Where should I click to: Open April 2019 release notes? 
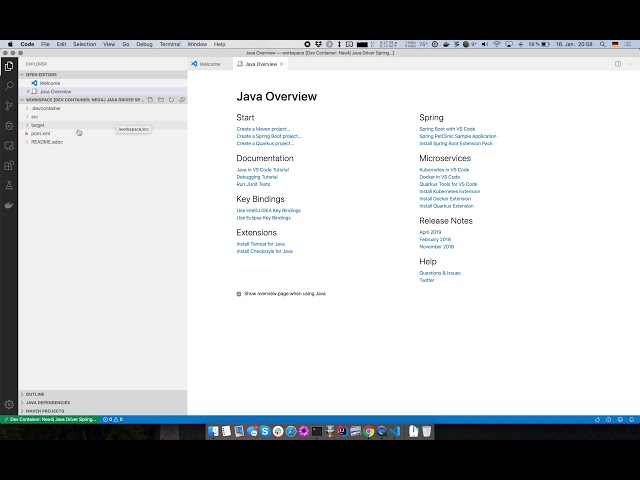click(x=430, y=232)
